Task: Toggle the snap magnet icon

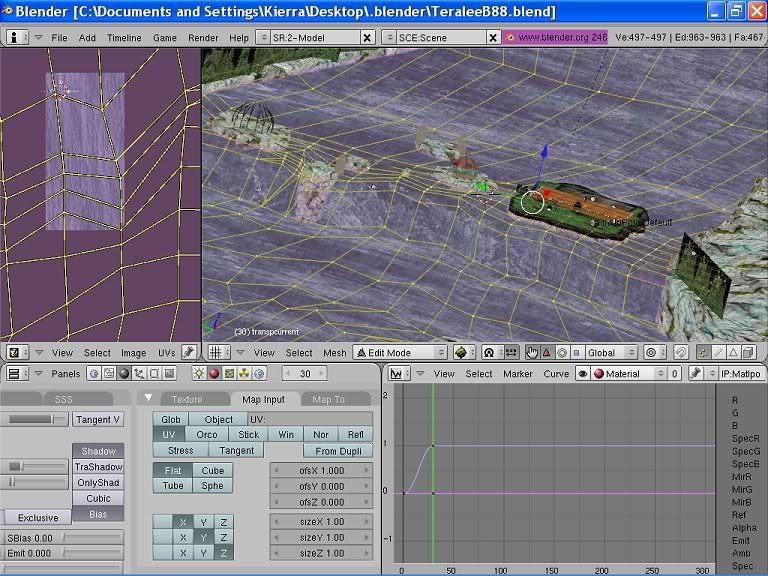Action: coord(681,352)
